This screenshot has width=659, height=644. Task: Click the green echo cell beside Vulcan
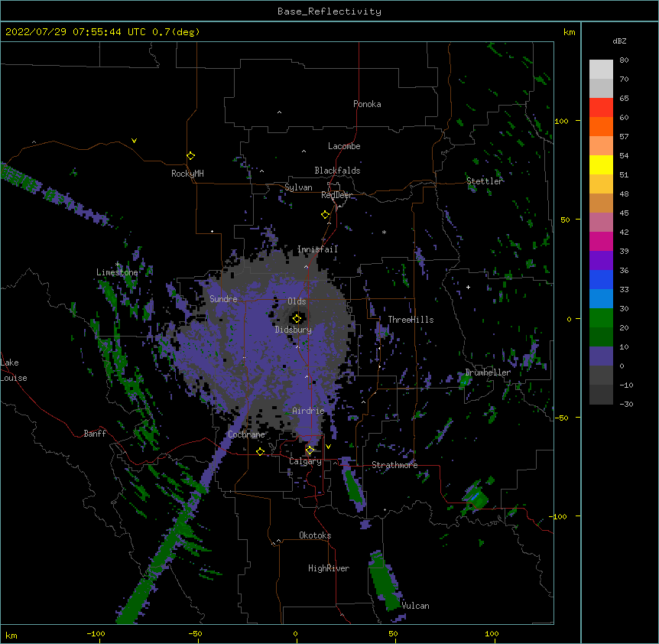(x=385, y=582)
